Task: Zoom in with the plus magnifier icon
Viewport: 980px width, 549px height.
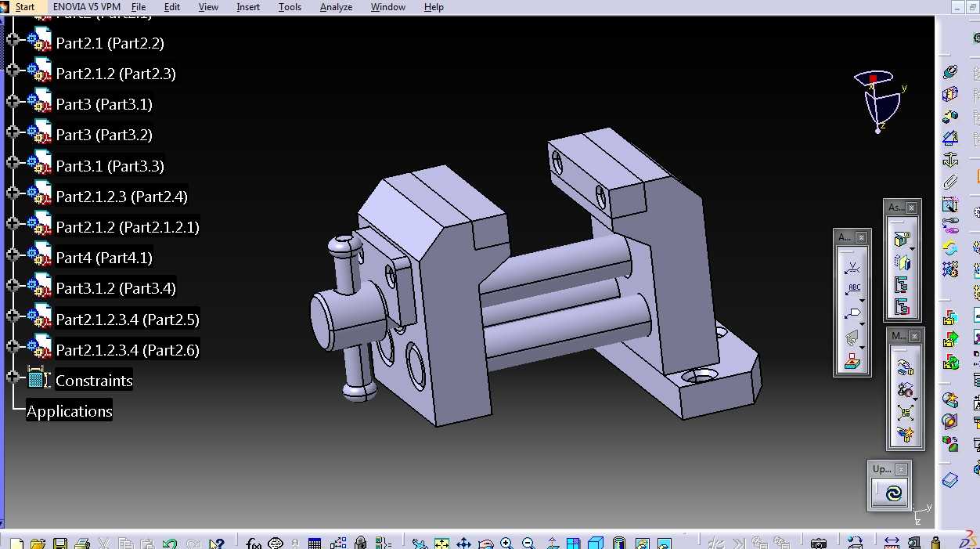Action: click(507, 543)
